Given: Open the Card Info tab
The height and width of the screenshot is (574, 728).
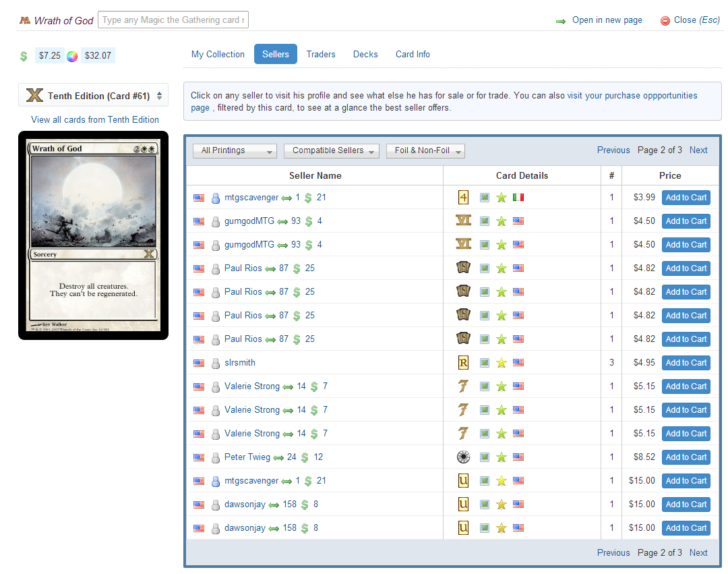Looking at the screenshot, I should pos(413,54).
